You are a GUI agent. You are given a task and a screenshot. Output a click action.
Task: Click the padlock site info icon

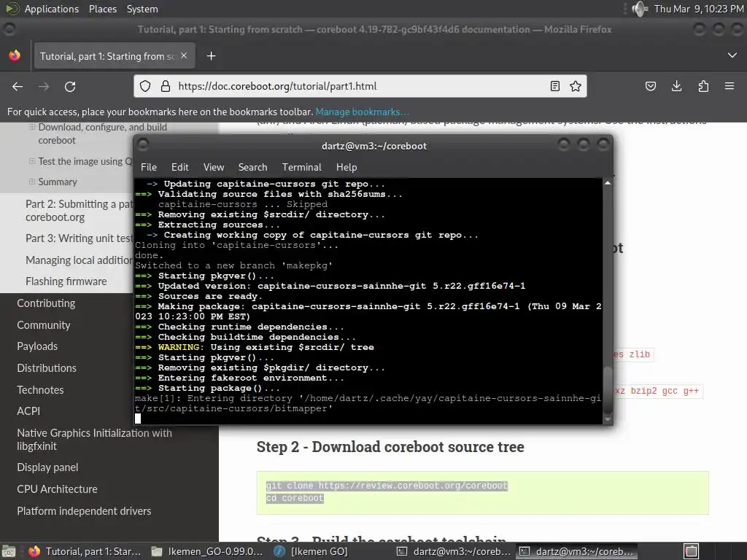click(166, 86)
